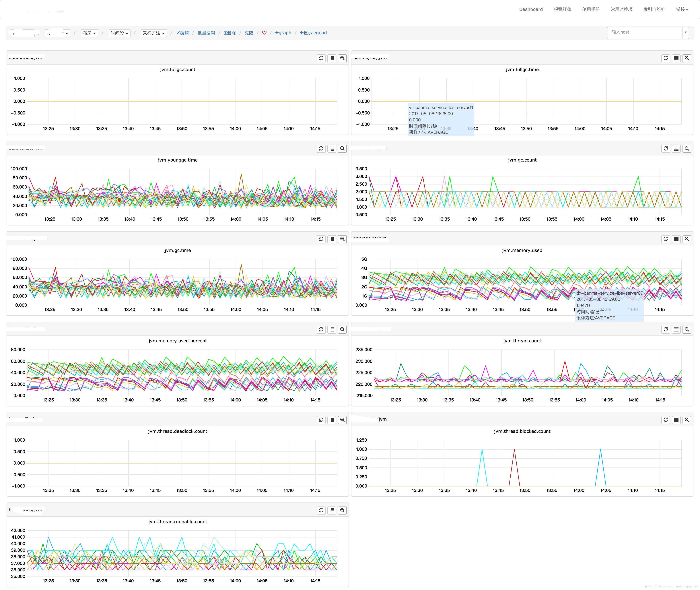Viewport: 700px width, 590px height.
Task: Click the yf-banma-service-lbs-server11 tooltip text
Action: pos(441,107)
